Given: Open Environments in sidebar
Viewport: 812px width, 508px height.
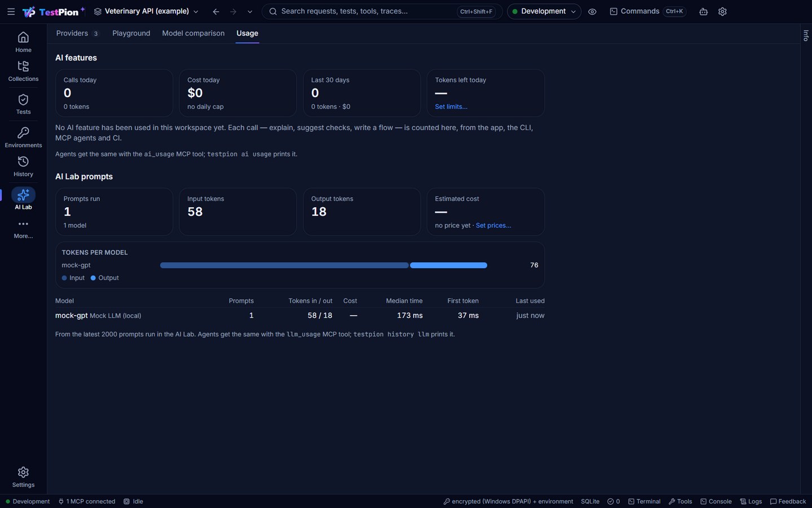Looking at the screenshot, I should (23, 137).
